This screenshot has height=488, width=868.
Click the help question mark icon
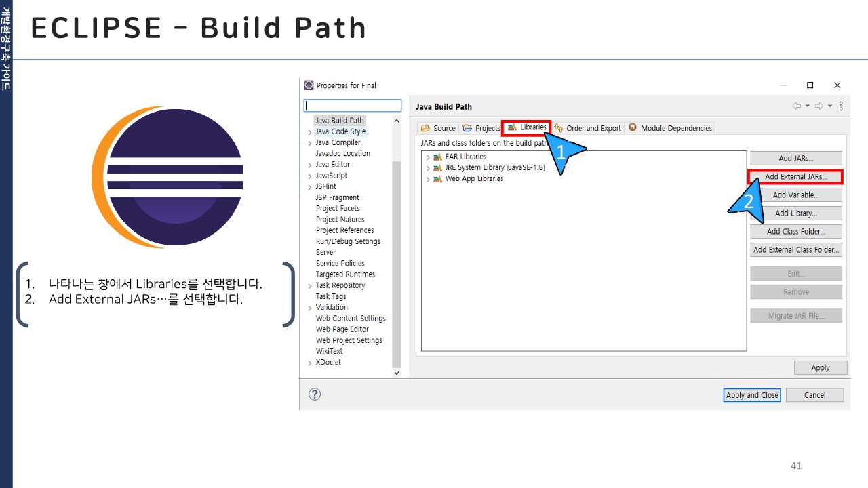pyautogui.click(x=315, y=394)
